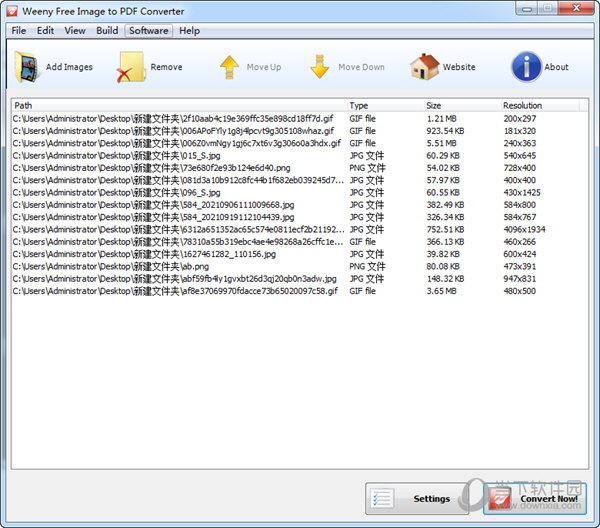This screenshot has width=600, height=528.
Task: Select the af8e37069970fdacce73b65020097c58.gif row
Action: [x=299, y=291]
